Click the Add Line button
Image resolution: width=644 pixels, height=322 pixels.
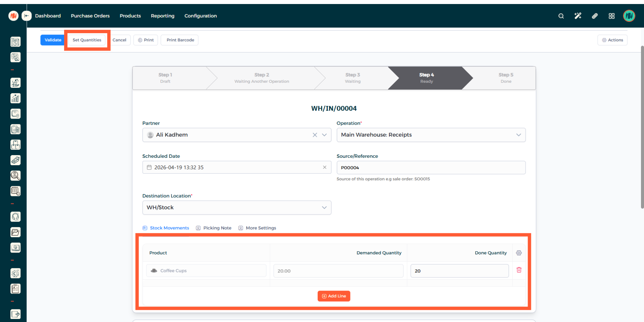coord(334,296)
